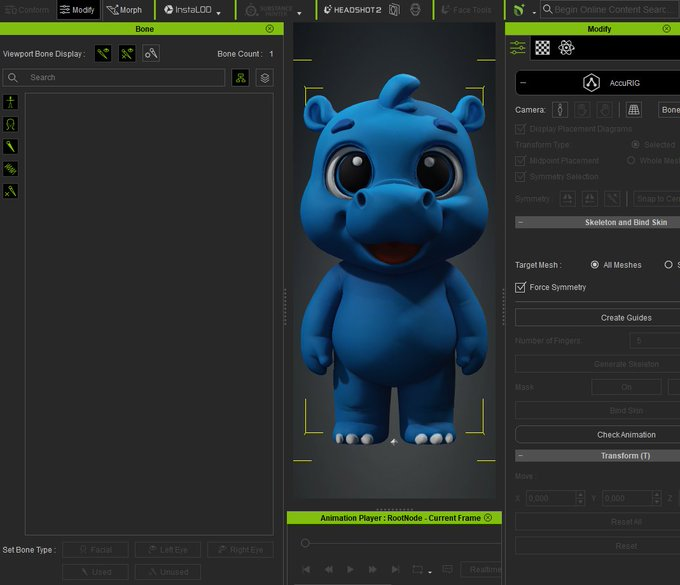Select the Whole Mesh radio option
The height and width of the screenshot is (585, 680).
631,161
